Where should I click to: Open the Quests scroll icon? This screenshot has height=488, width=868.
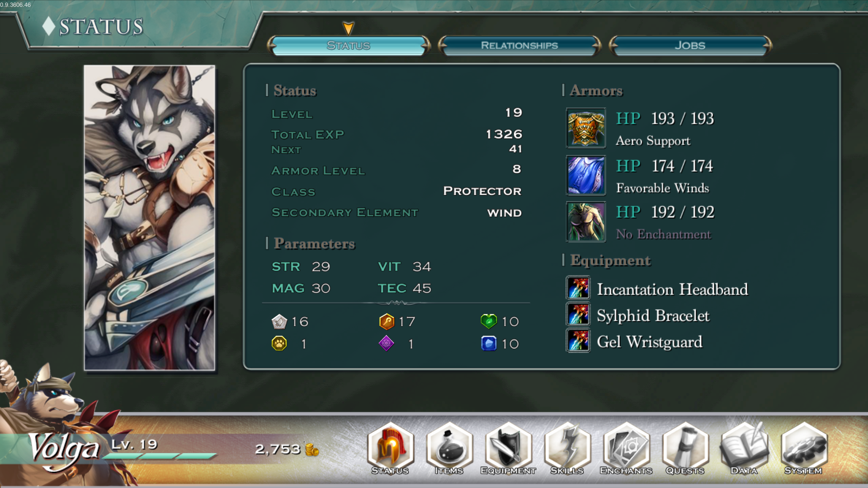tap(685, 448)
